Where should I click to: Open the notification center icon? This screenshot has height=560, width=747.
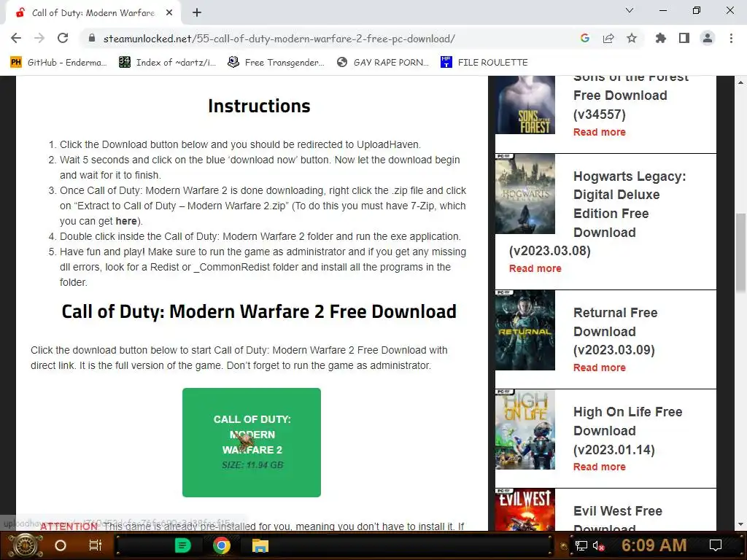coord(716,545)
